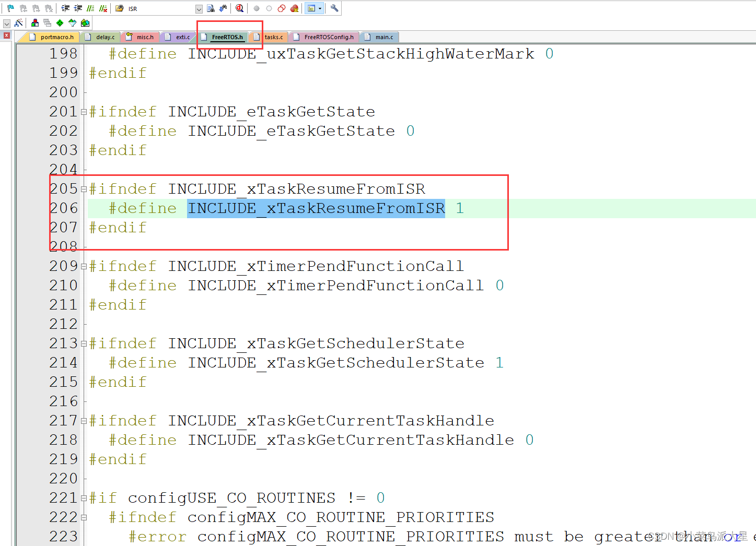Open the ISR search history dropdown
Screen dimensions: 756x546
point(198,8)
